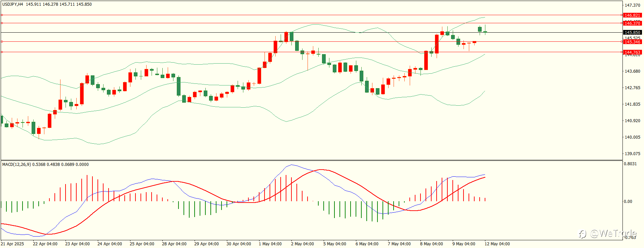Click the 0.00 MACD zero level label
This screenshot has width=644, height=248.
tap(628, 202)
